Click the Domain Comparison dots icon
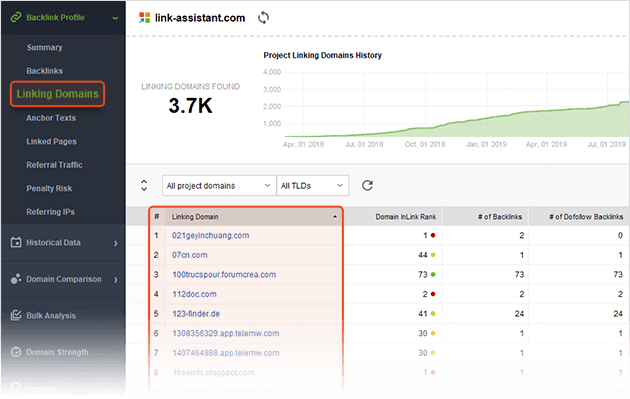630x399 pixels. click(16, 279)
